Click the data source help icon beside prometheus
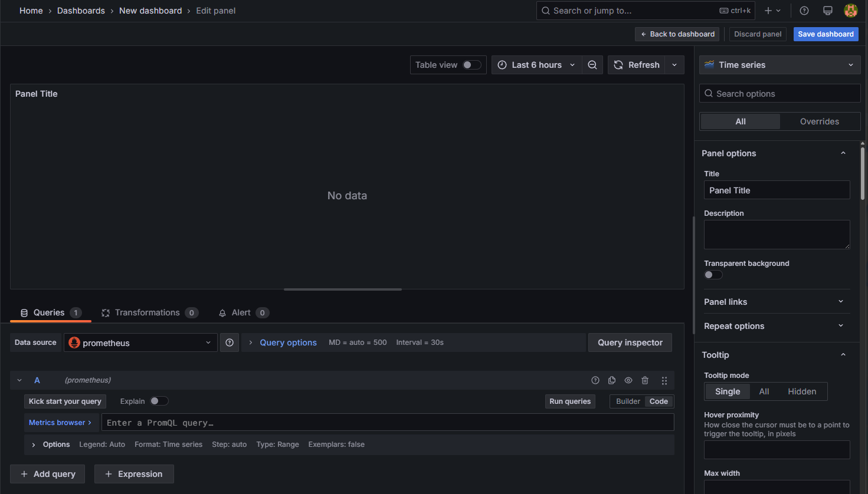Screen dimensions: 868x494 click(230, 342)
